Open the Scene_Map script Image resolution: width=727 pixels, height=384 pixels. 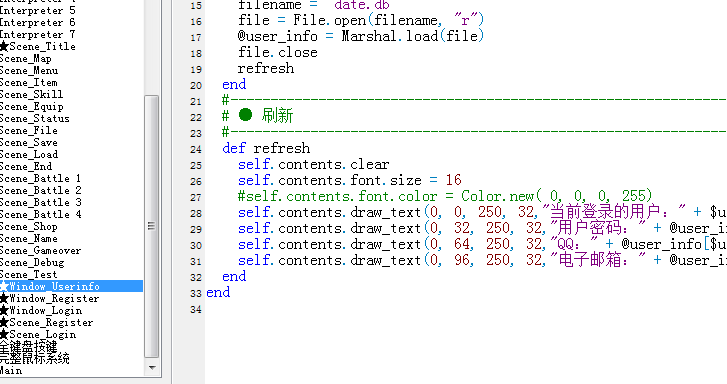click(26, 58)
